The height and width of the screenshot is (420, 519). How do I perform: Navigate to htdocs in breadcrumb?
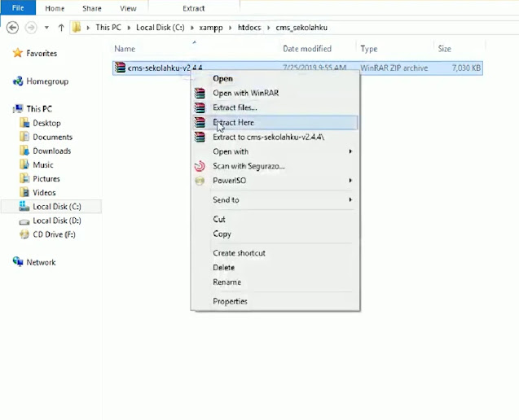pyautogui.click(x=249, y=28)
